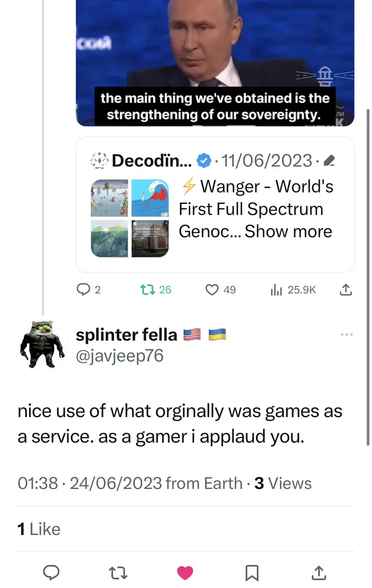Open the three-dot more options menu
This screenshot has width=372, height=588.
[347, 335]
